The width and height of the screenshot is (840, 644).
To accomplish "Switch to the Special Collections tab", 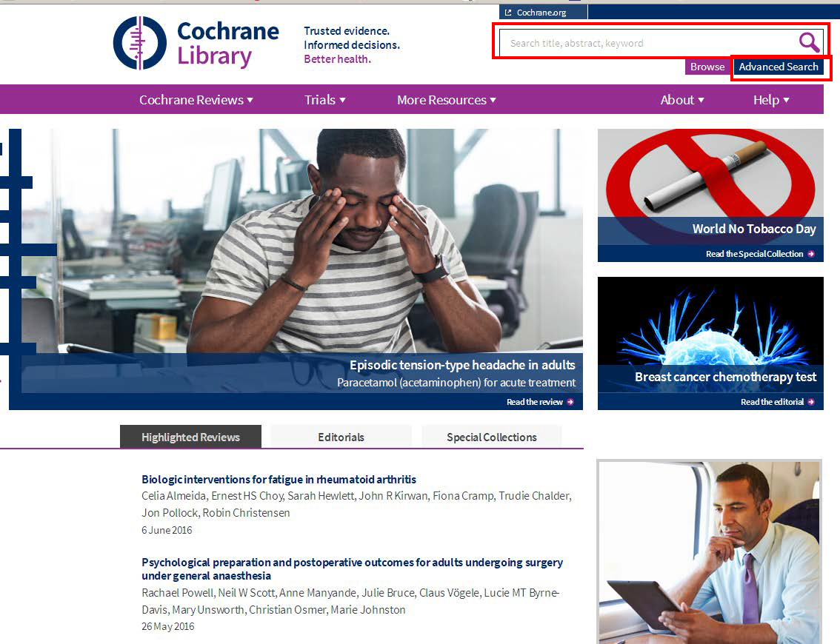I will click(492, 437).
